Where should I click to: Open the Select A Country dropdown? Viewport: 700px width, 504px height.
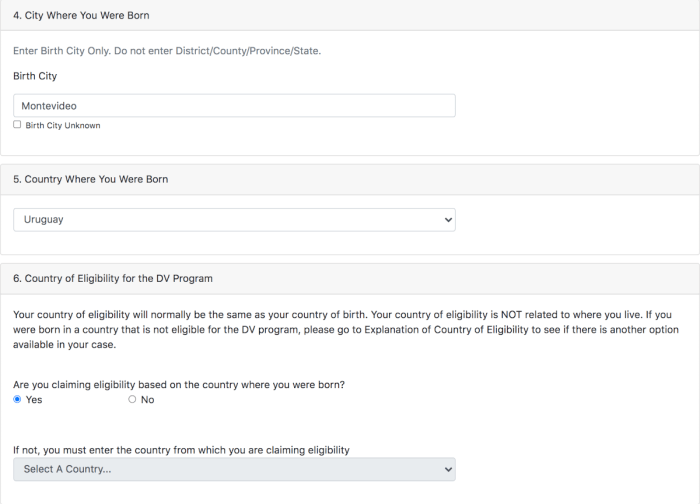coord(234,469)
